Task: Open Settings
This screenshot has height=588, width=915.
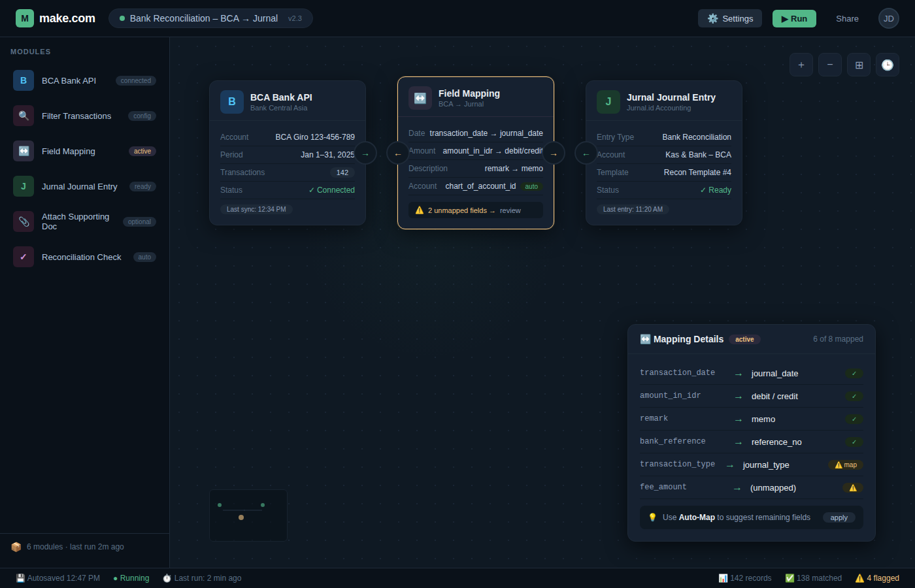Action: (x=730, y=18)
